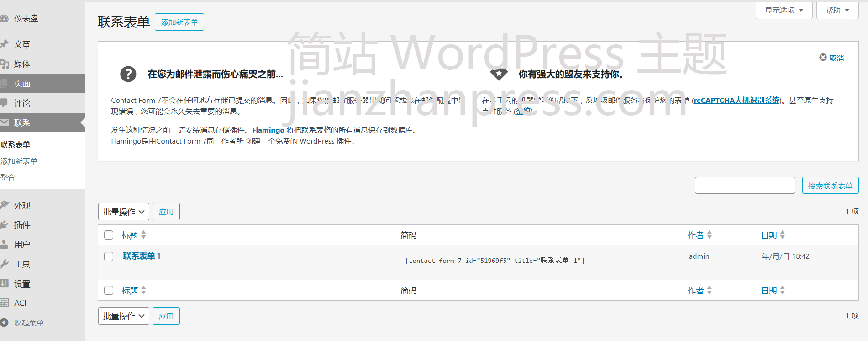This screenshot has height=341, width=868.
Task: Expand the 显示选项 screen options panel
Action: point(784,10)
